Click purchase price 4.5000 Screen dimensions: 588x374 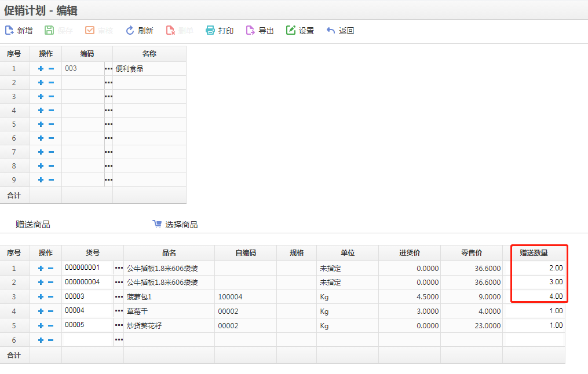pos(428,297)
